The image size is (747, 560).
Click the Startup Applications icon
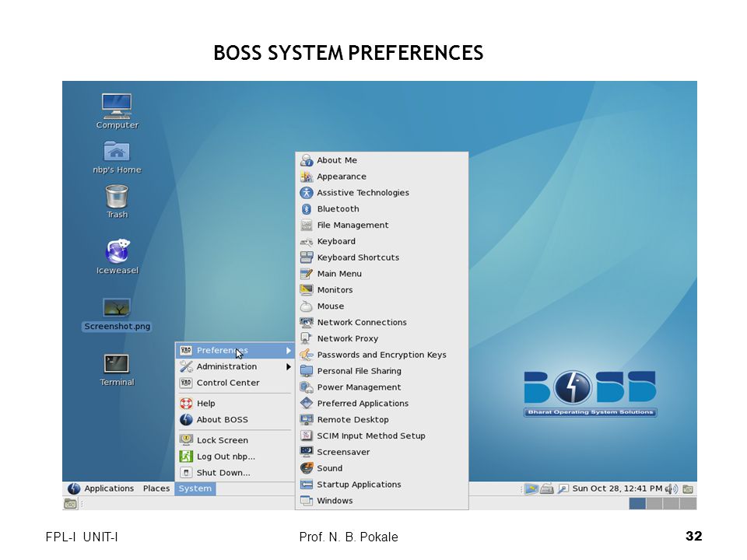[307, 485]
